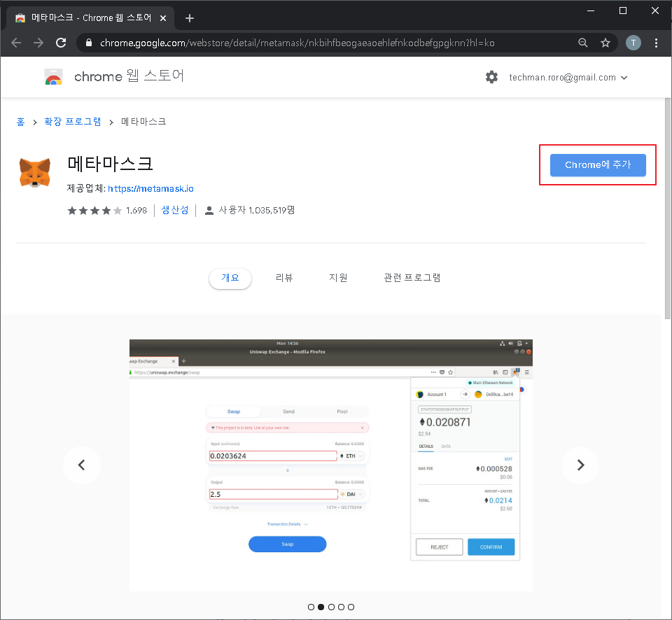
Task: Open the 생산성 category link
Action: 175,210
